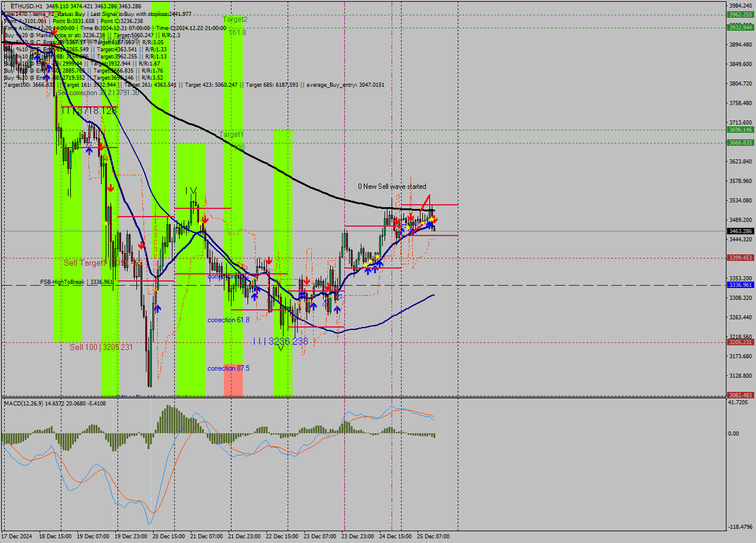Click the blue 3336.961 price tag

pyautogui.click(x=741, y=285)
